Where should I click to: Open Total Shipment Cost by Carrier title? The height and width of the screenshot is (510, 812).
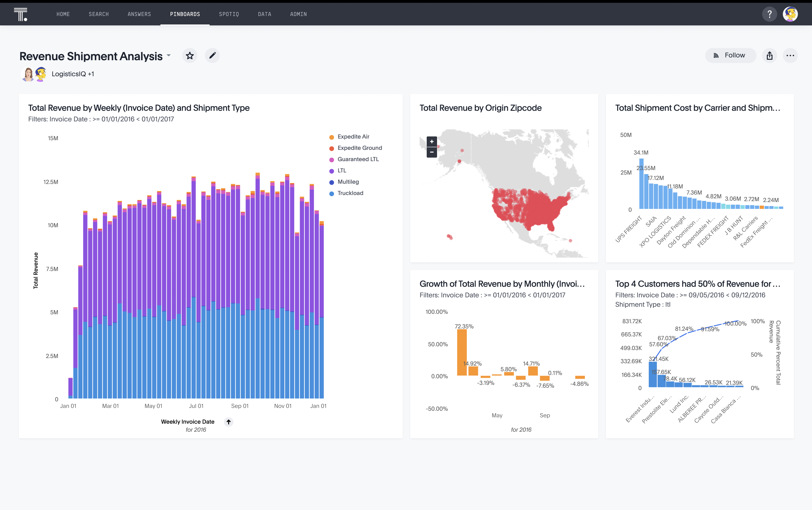click(698, 108)
